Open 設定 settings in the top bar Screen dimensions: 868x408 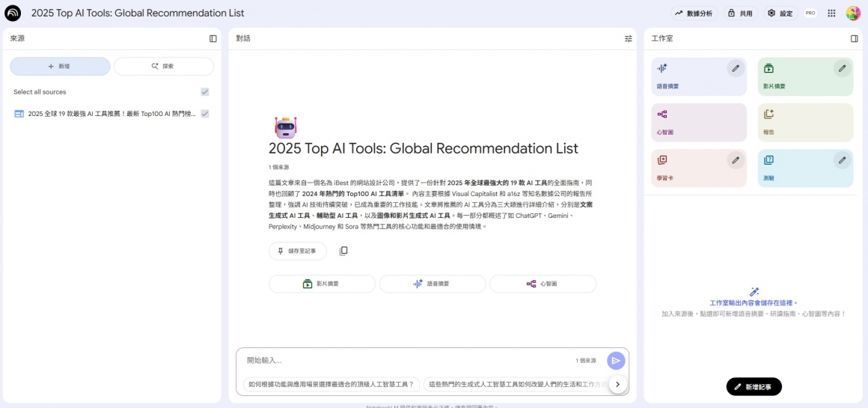point(780,13)
